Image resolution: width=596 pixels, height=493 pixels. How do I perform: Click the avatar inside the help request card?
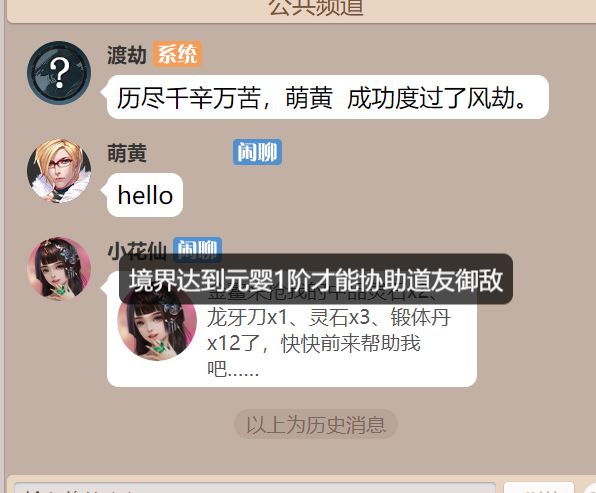(157, 323)
